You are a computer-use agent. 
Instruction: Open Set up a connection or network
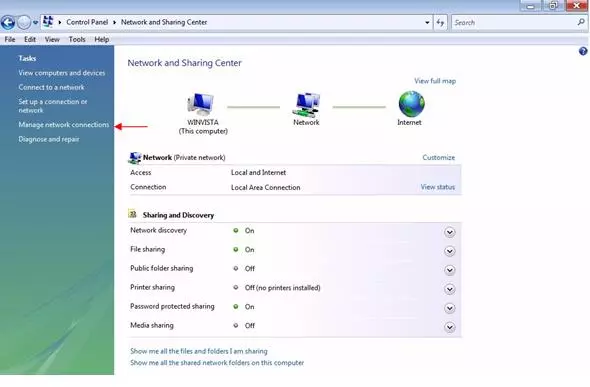click(53, 106)
